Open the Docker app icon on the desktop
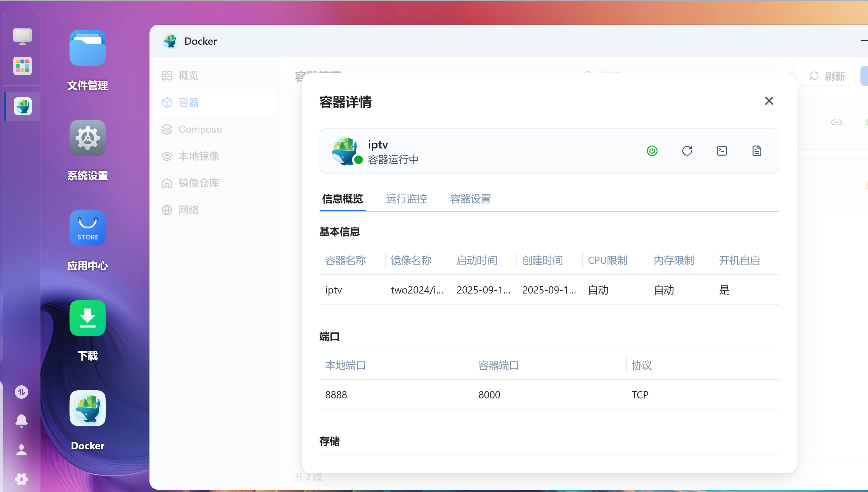 [x=87, y=408]
